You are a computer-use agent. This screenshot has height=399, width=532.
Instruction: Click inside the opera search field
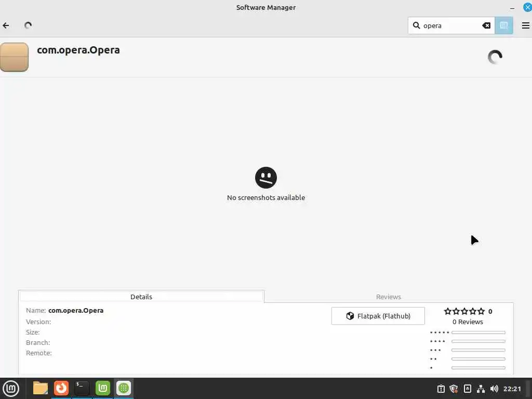tap(450, 25)
